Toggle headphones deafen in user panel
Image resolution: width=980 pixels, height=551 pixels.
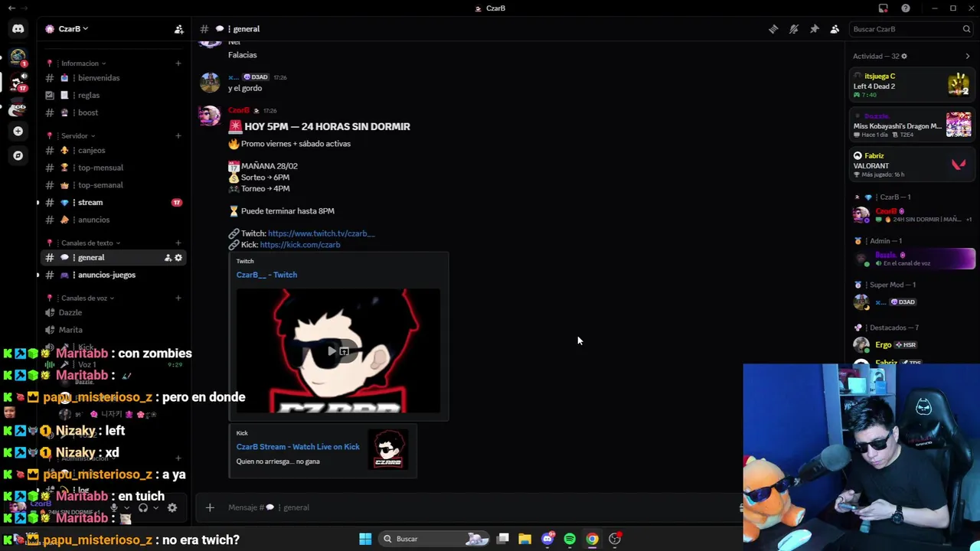143,507
